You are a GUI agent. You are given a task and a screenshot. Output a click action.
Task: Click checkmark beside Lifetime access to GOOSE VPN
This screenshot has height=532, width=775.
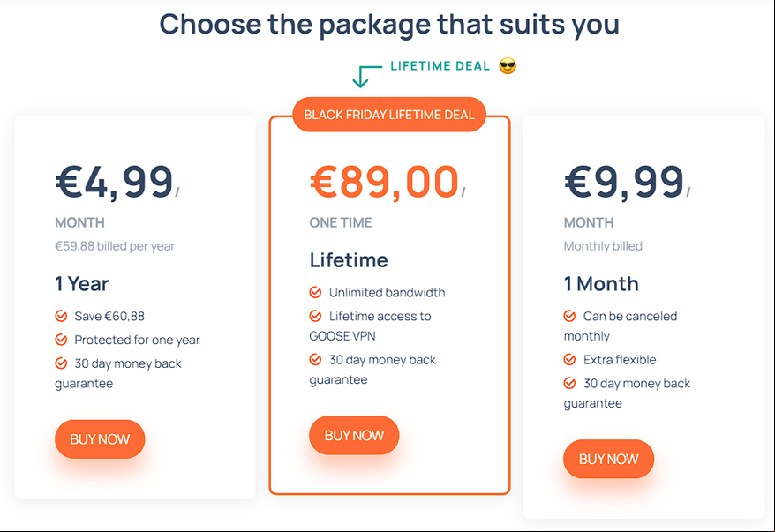(315, 316)
